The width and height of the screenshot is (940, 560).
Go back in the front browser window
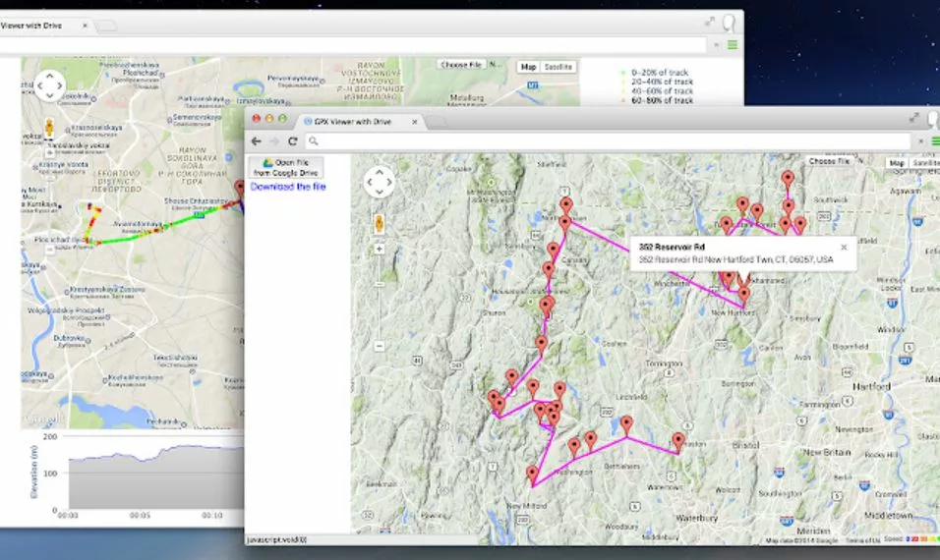[x=257, y=141]
